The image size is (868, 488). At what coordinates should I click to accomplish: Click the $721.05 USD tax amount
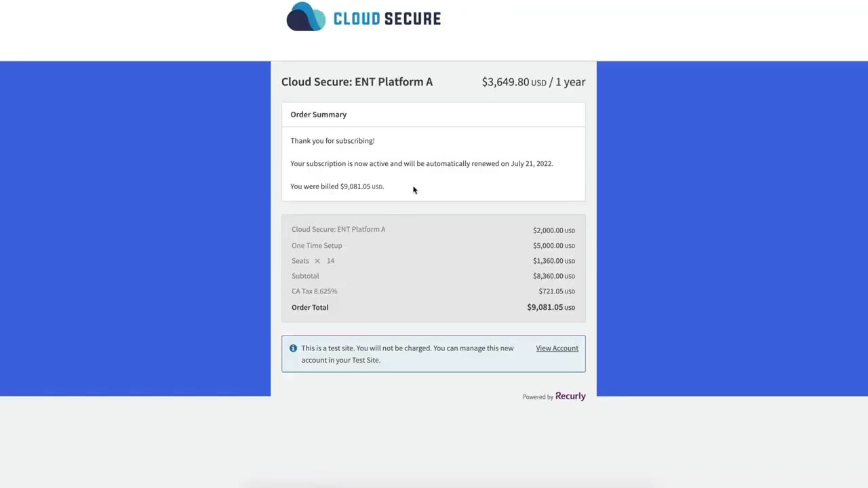tap(557, 291)
